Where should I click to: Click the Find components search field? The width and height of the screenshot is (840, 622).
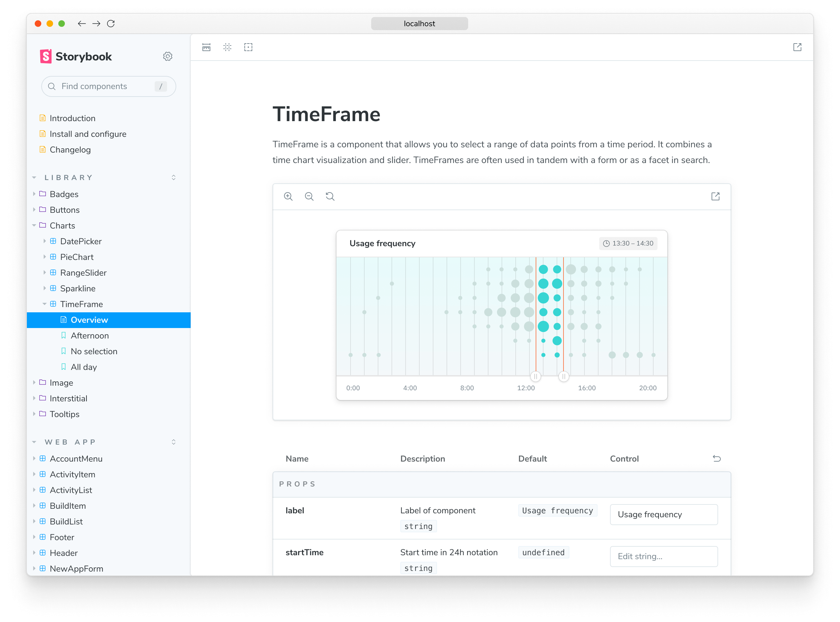(x=108, y=86)
